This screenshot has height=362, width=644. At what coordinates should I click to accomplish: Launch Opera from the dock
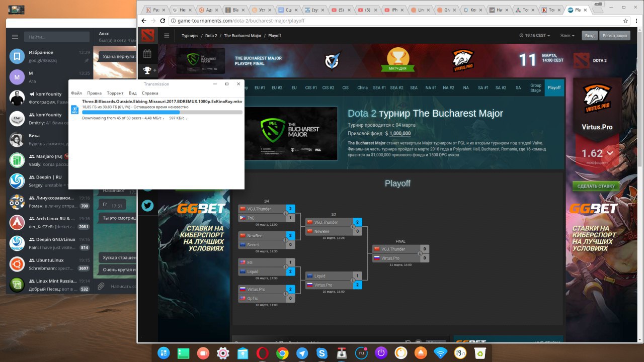(x=262, y=353)
